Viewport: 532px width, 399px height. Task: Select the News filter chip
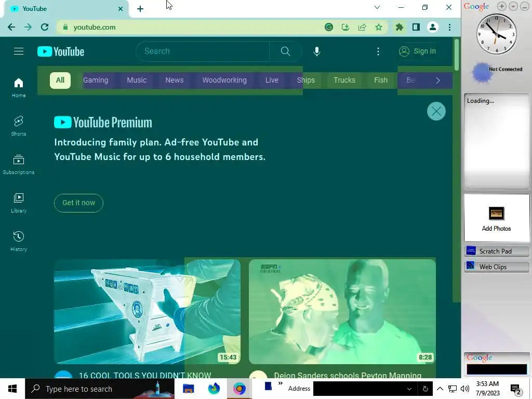(175, 81)
